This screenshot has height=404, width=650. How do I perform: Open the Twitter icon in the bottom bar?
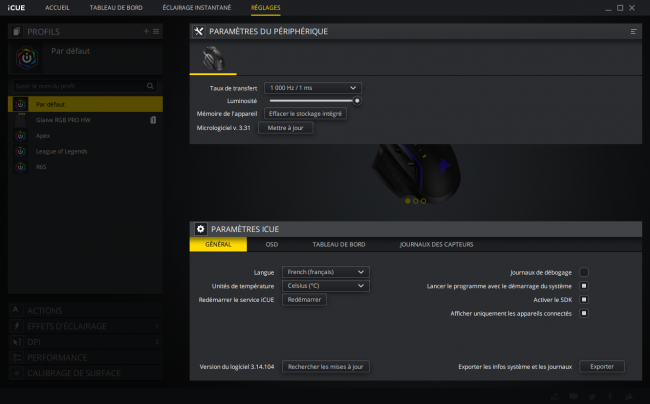coord(592,397)
